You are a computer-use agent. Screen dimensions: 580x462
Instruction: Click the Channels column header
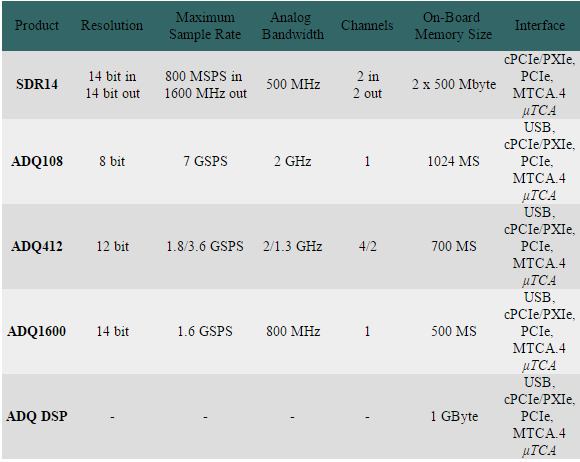pyautogui.click(x=367, y=26)
